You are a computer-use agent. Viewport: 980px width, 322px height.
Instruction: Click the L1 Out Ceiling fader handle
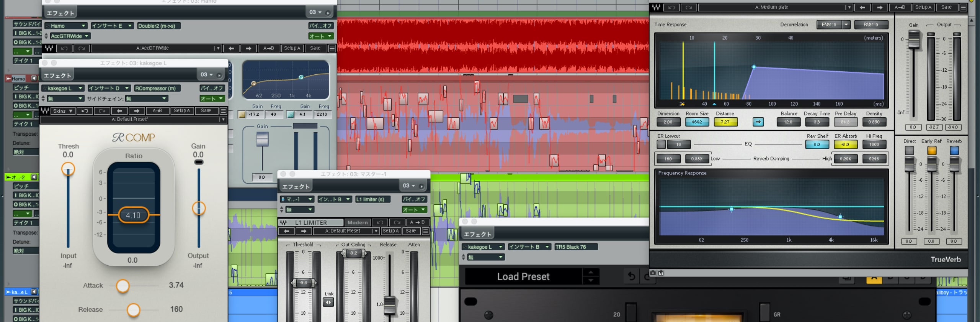coord(353,253)
